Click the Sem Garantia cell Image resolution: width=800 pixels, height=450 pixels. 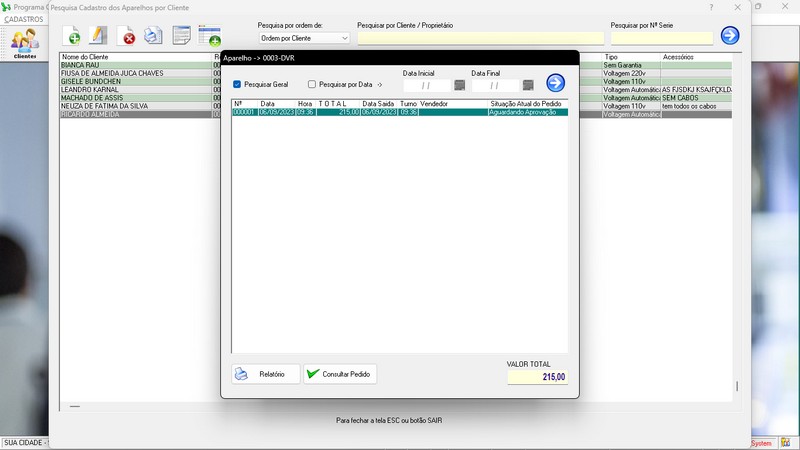tap(632, 65)
